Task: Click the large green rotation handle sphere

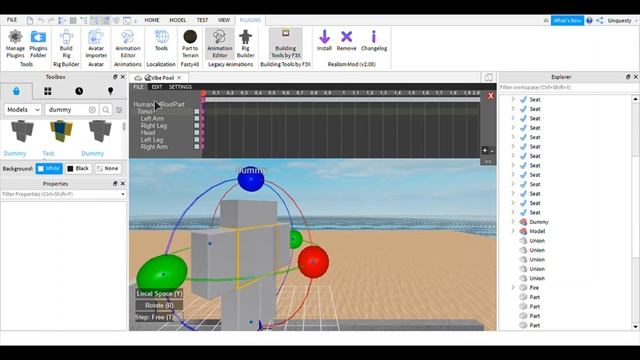Action: 162,273
